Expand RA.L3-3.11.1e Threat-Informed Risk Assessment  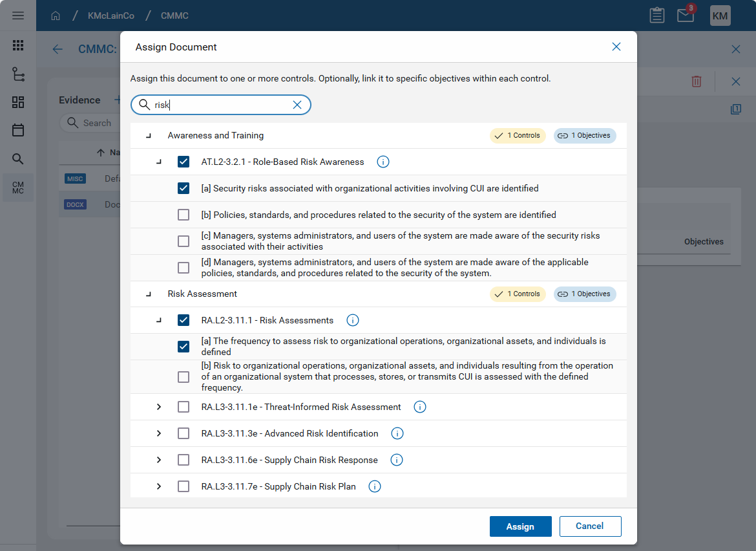coord(159,407)
